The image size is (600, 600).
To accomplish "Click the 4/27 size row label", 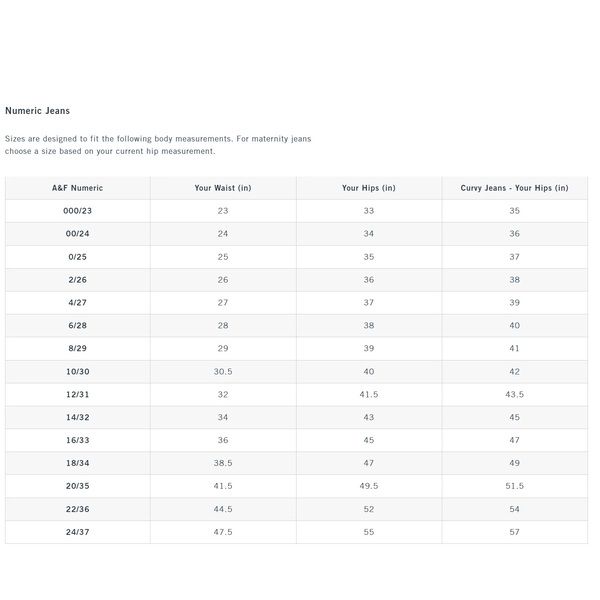I will point(77,303).
